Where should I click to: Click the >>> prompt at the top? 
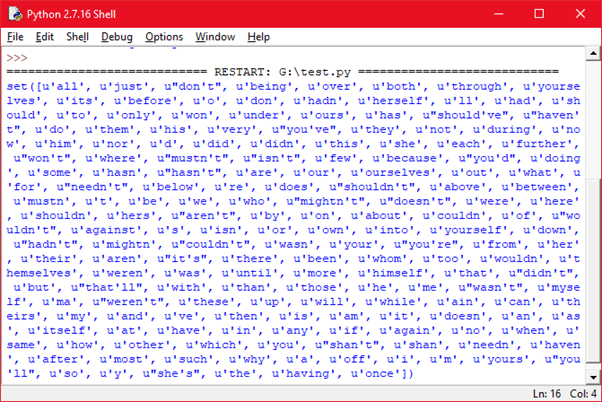tap(16, 58)
